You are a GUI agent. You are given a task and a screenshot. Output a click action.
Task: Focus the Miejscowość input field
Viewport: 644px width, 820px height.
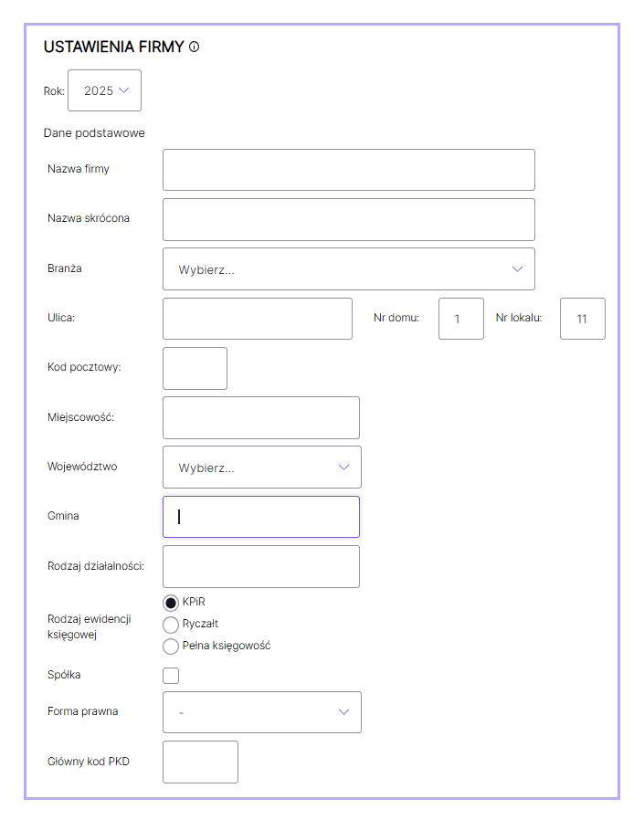click(x=261, y=418)
